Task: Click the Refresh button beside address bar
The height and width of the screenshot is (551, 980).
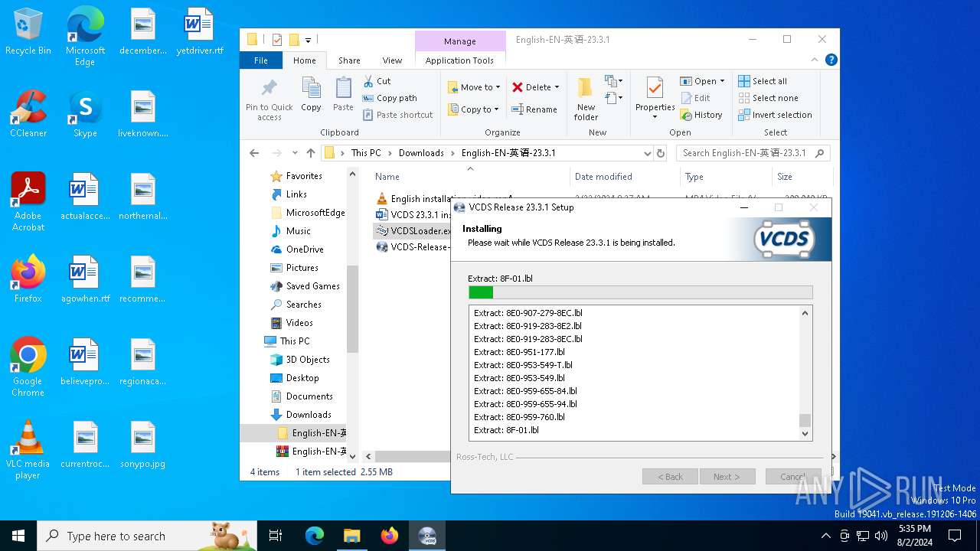Action: (x=661, y=153)
